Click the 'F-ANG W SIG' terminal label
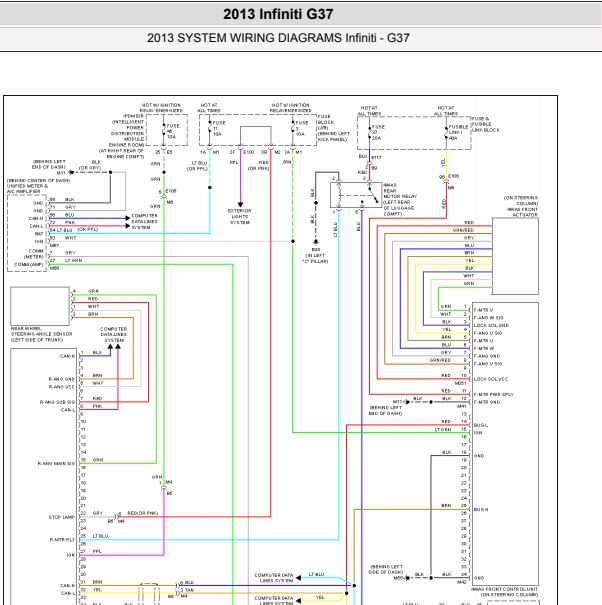The width and height of the screenshot is (602, 605). (x=488, y=318)
